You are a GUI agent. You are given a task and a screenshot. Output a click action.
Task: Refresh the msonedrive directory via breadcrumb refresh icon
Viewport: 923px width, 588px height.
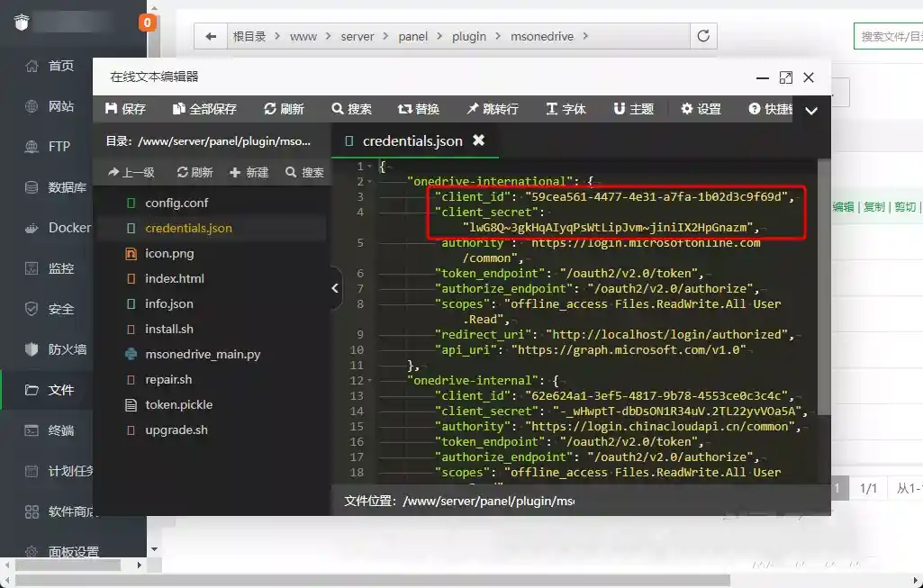(704, 36)
